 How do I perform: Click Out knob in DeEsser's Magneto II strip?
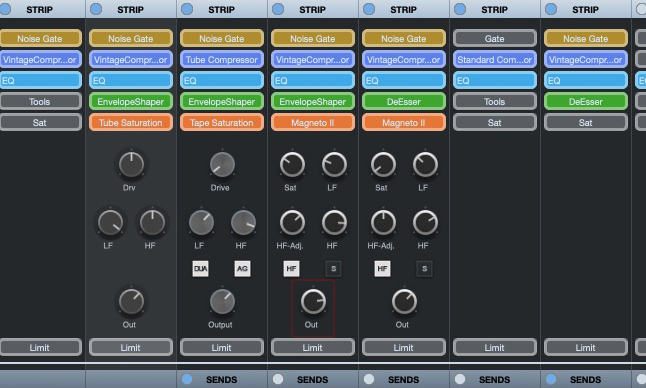(x=405, y=302)
